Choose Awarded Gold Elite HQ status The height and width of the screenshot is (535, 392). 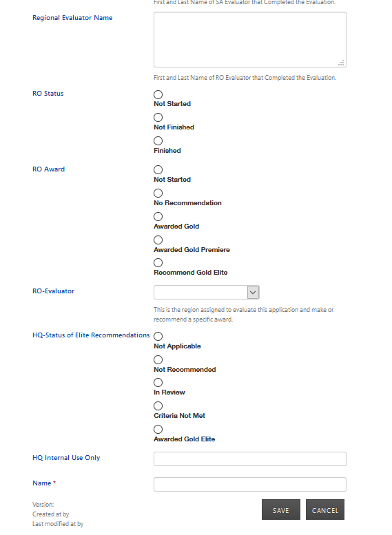pos(158,429)
